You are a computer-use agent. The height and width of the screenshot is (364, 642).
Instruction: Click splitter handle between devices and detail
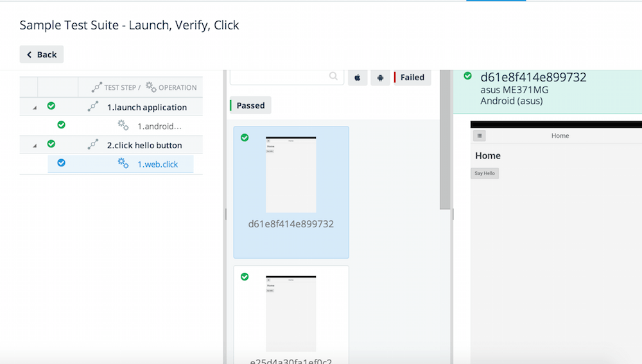tap(453, 214)
